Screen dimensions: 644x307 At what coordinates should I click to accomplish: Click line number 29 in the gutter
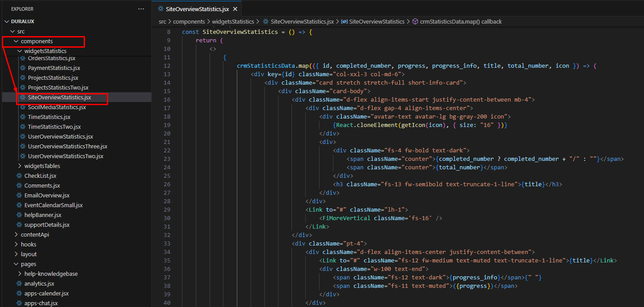(x=167, y=209)
